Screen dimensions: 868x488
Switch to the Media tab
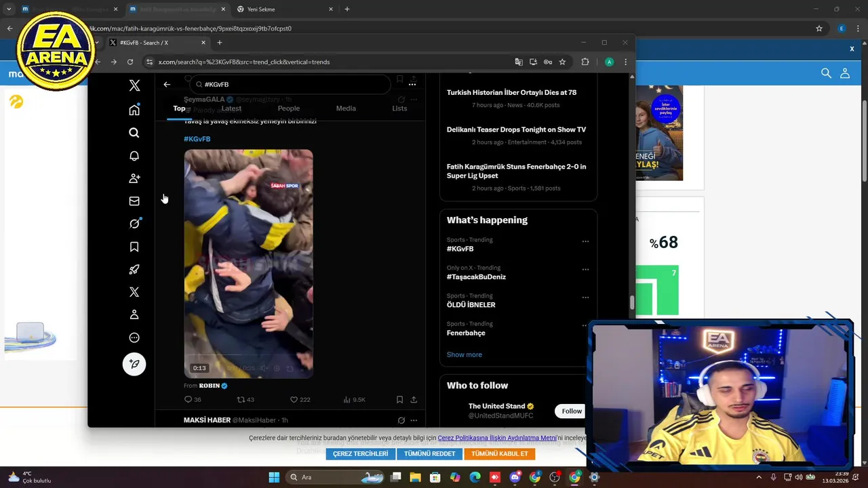[346, 108]
